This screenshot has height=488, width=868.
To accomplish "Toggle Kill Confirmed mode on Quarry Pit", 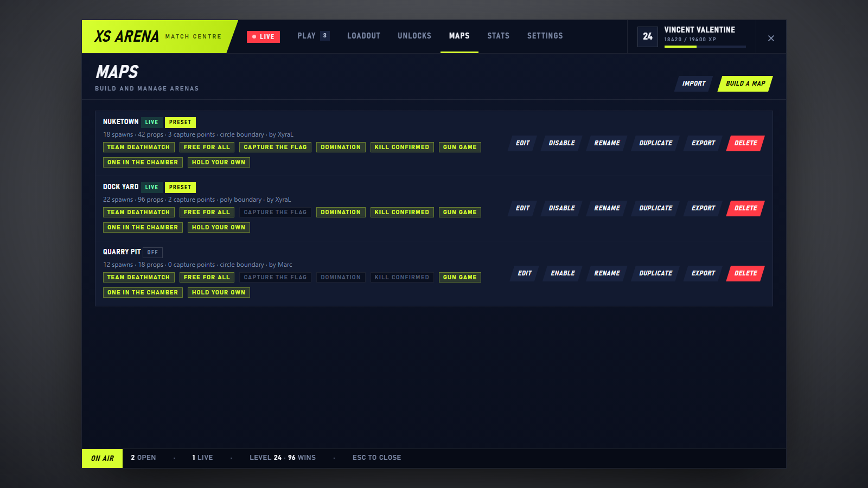I will (x=402, y=277).
